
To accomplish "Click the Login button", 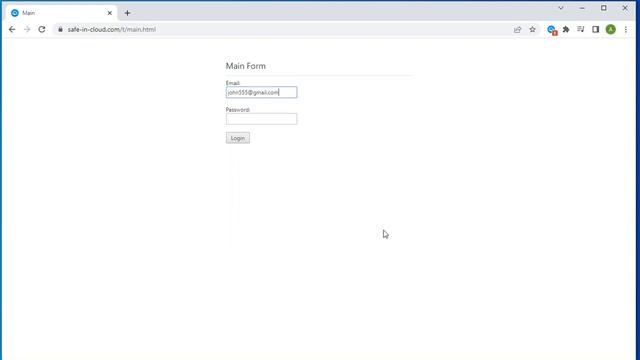I will tap(238, 138).
